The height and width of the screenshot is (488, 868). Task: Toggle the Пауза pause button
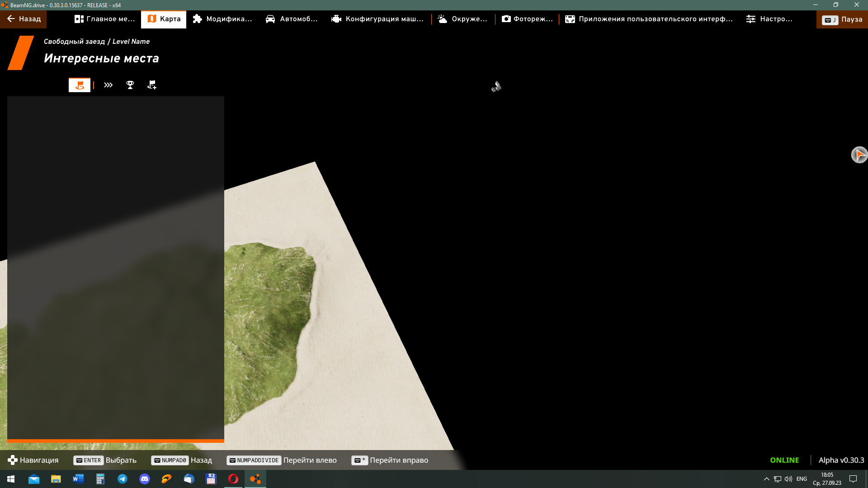(842, 19)
